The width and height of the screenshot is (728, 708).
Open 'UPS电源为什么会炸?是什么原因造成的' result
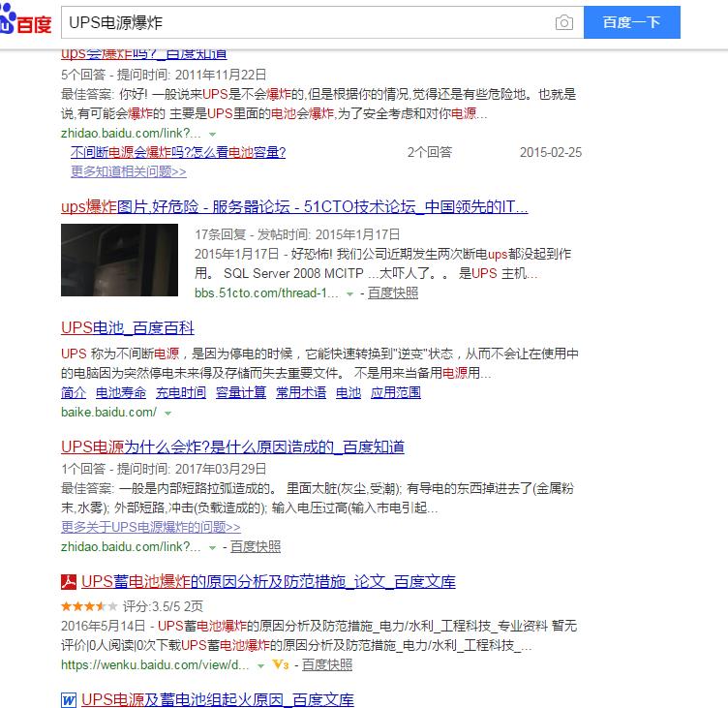[232, 446]
